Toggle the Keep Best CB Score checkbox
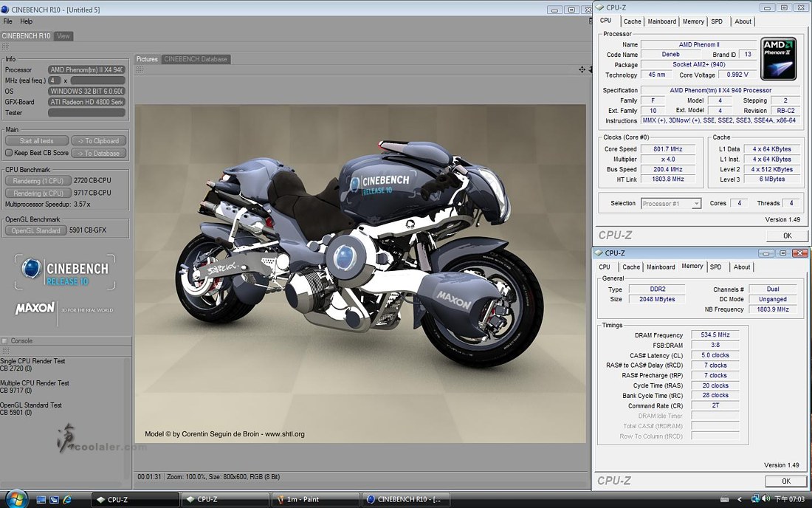Viewport: 812px width, 508px height. (9, 153)
